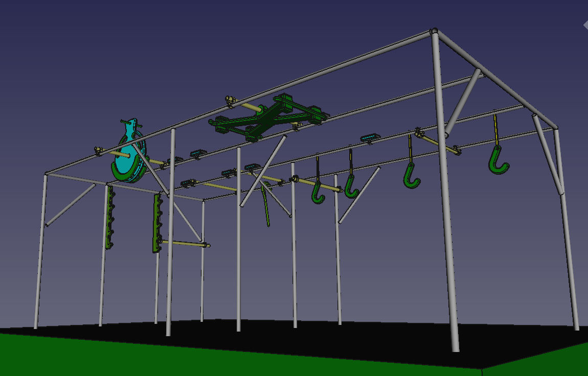Select the top corner joint of the frame
This screenshot has height=376, width=588.
[434, 32]
